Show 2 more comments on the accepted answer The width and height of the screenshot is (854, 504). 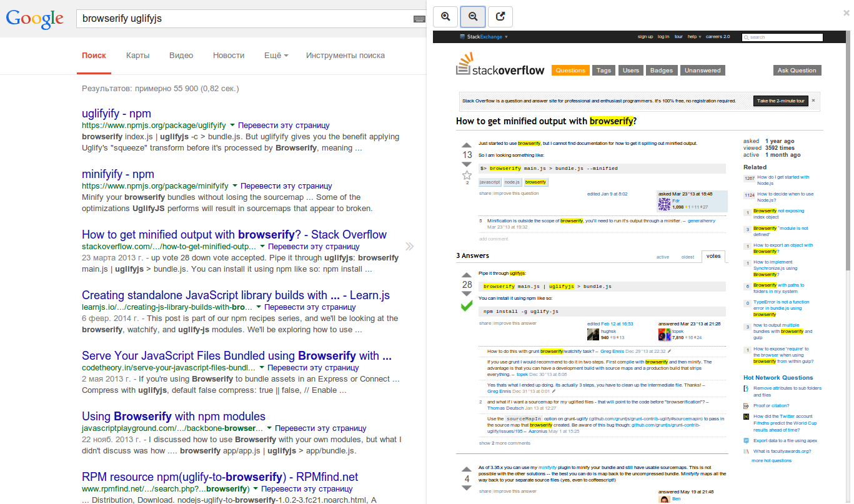(505, 443)
